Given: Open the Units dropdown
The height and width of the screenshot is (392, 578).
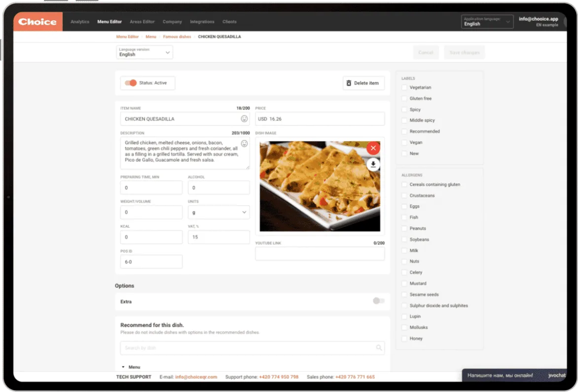Looking at the screenshot, I should click(218, 213).
